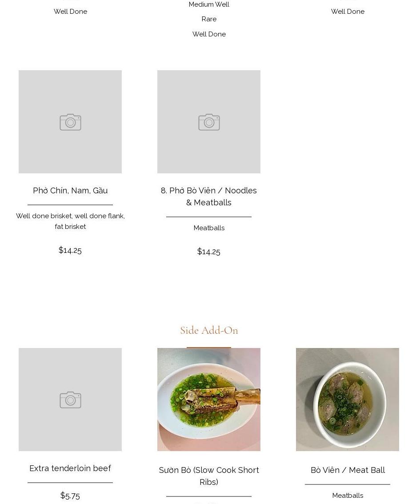Screen dimensions: 420x504
Task: Select the Medium Well doneness option
Action: tap(209, 4)
